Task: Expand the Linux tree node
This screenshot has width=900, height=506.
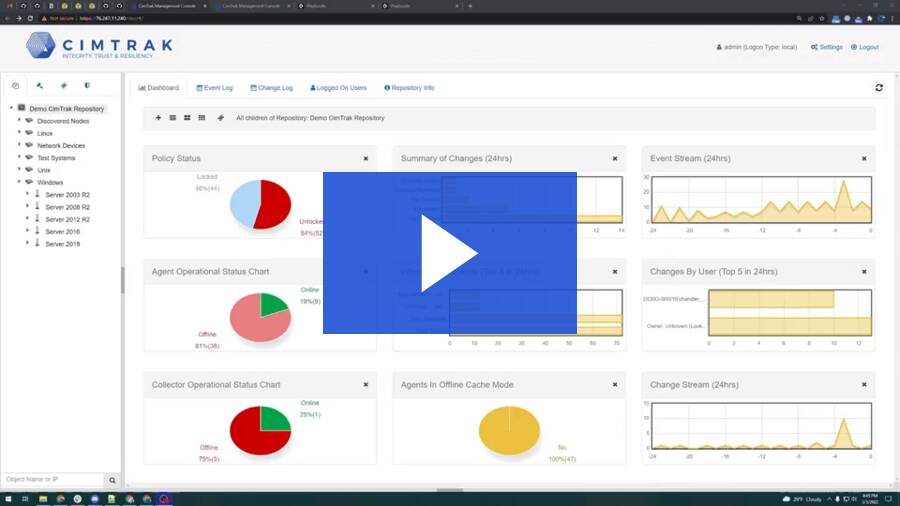Action: [19, 133]
